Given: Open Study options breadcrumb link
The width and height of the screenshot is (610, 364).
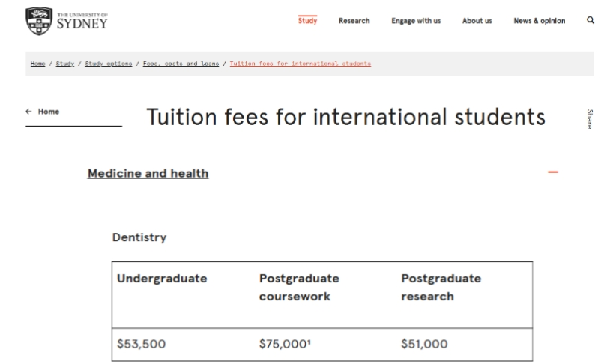Looking at the screenshot, I should (x=109, y=64).
